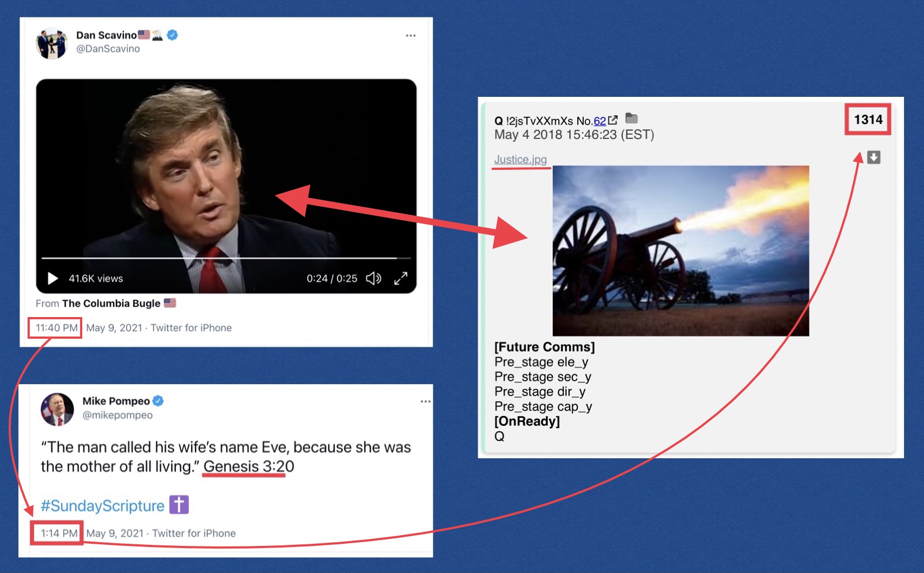Viewport: 924px width, 573px height.
Task: Click the 41.6K views label
Action: tap(96, 279)
